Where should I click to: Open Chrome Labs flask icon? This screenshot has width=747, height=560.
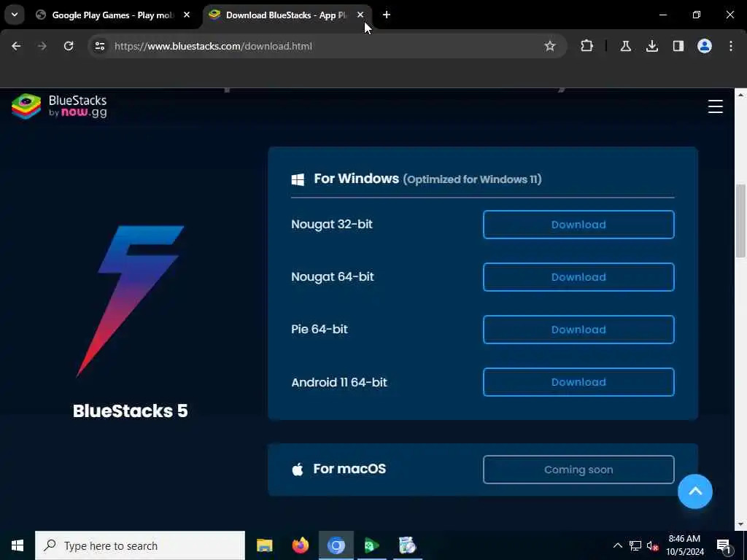coord(625,46)
